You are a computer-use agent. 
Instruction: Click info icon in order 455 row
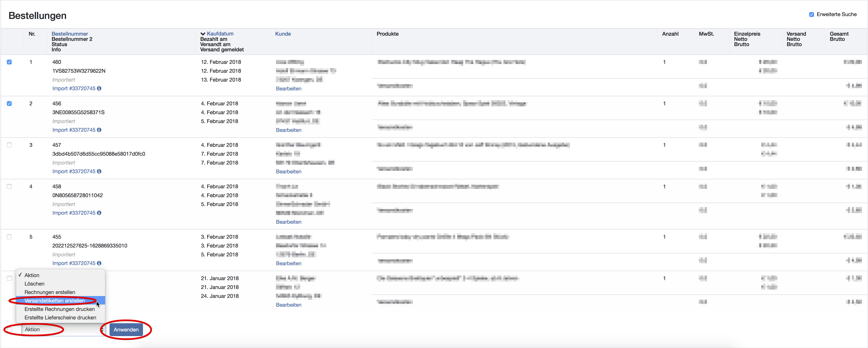pyautogui.click(x=99, y=263)
